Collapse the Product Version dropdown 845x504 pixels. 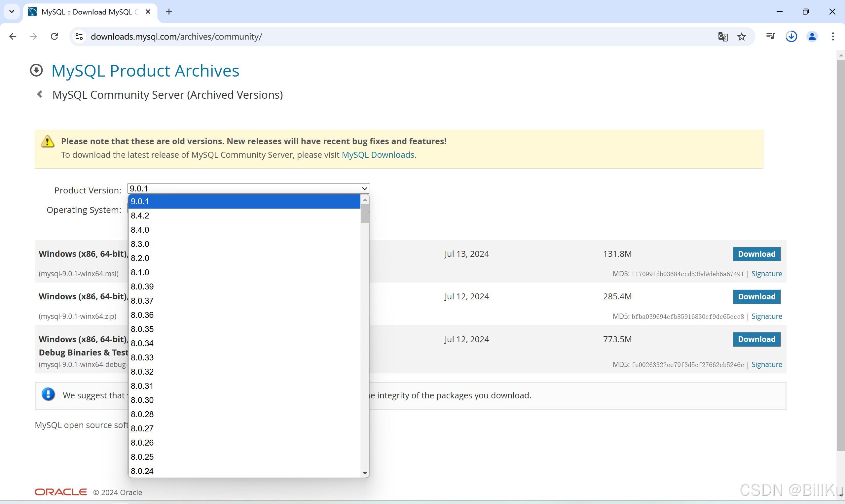coord(248,188)
